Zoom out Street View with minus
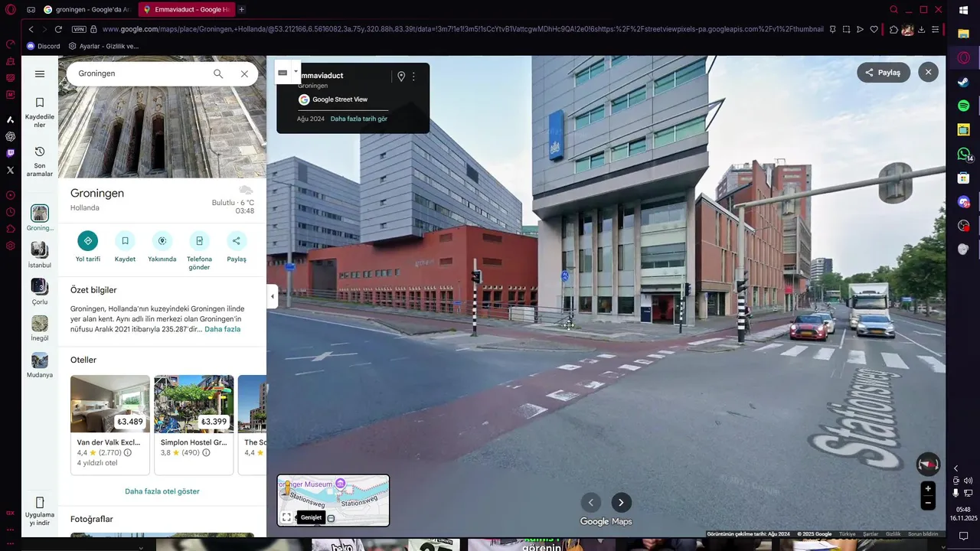This screenshot has height=551, width=980. (928, 503)
